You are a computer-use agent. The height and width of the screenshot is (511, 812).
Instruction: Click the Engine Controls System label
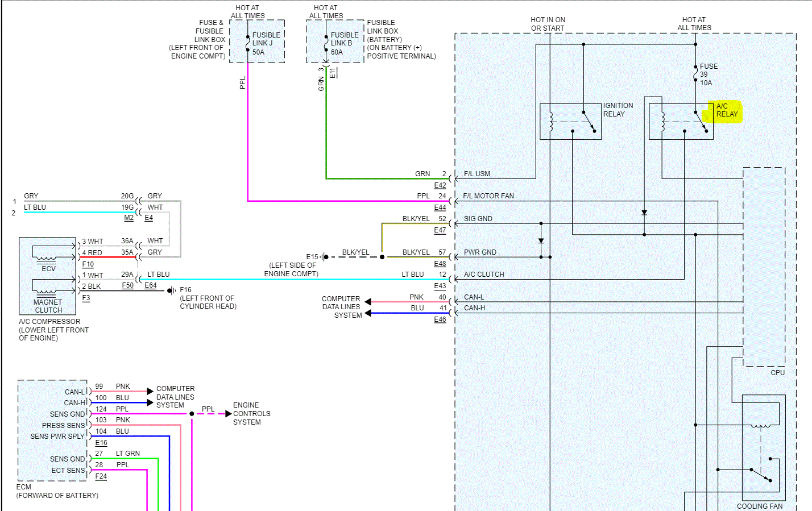coord(250,413)
